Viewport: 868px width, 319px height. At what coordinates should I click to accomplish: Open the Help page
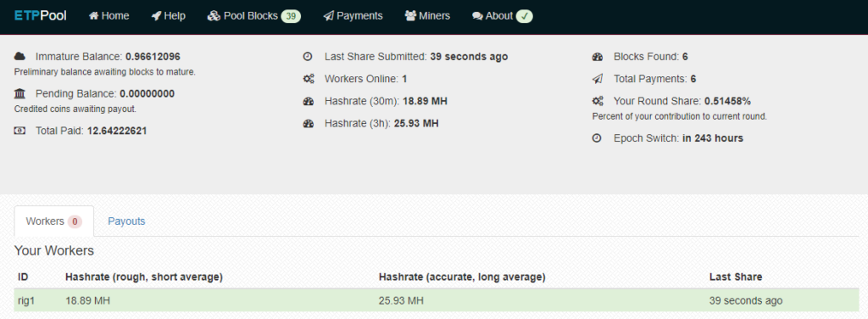(169, 16)
